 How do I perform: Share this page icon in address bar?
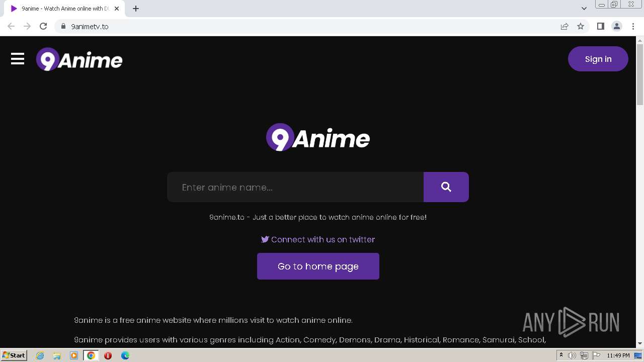[x=565, y=26]
